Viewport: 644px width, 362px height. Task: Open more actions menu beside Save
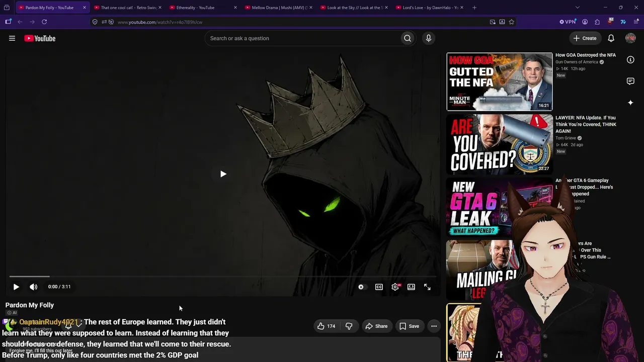(434, 326)
